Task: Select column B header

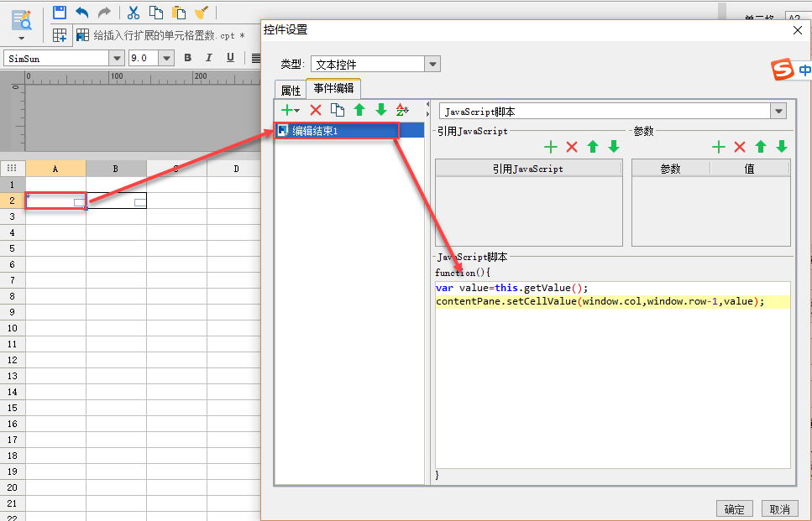Action: point(116,169)
